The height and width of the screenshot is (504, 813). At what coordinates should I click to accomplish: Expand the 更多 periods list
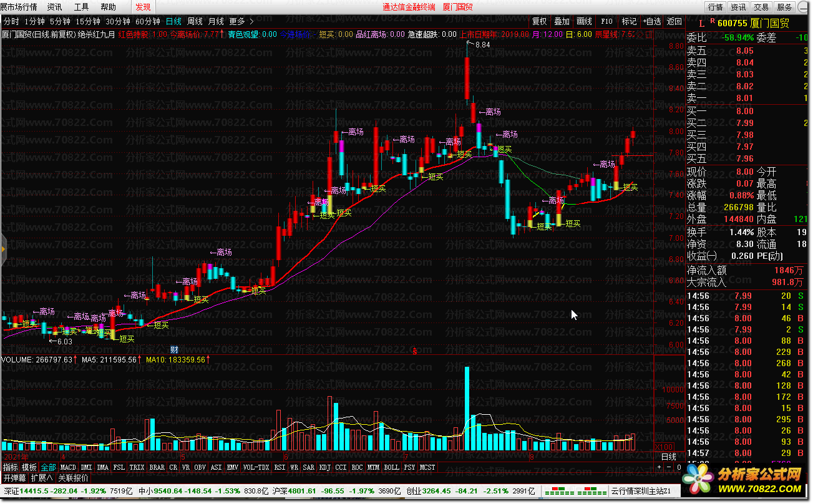(241, 21)
